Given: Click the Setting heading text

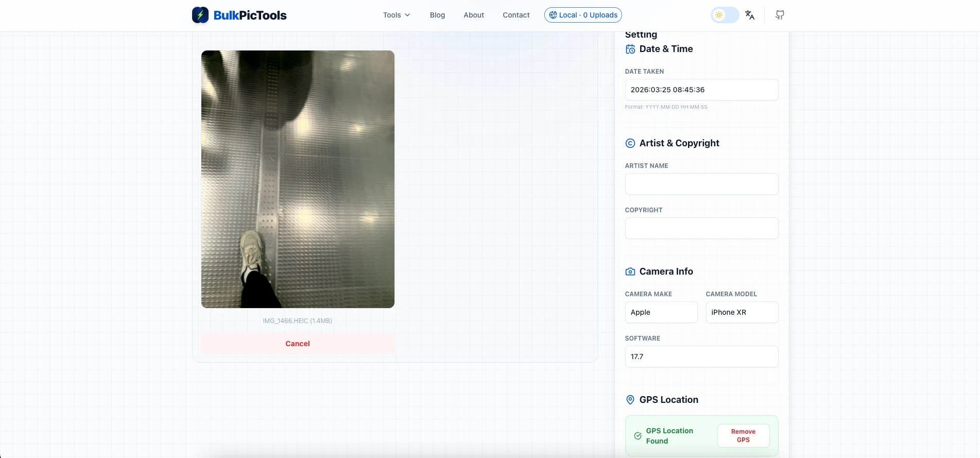Looking at the screenshot, I should tap(641, 35).
